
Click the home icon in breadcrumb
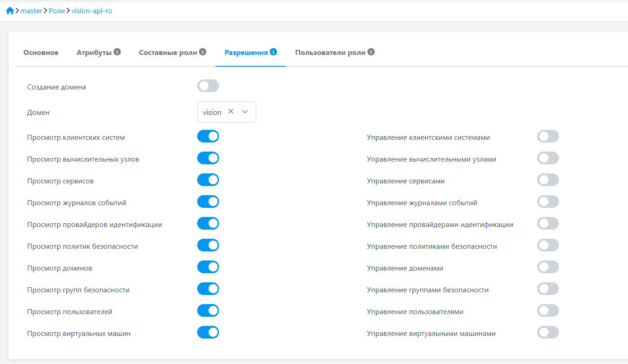click(10, 10)
